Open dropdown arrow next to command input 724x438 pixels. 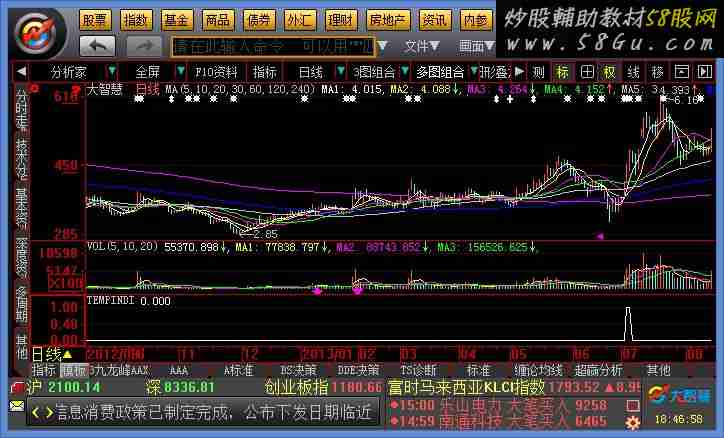(x=383, y=46)
